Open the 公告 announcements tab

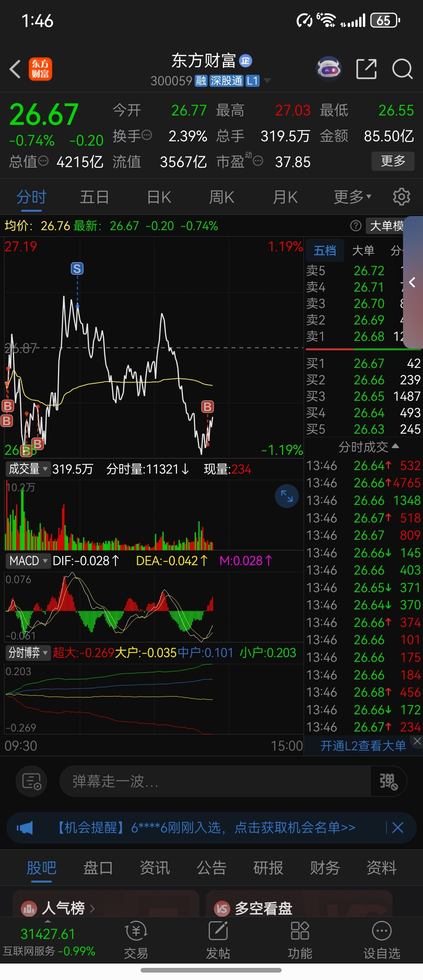pyautogui.click(x=211, y=868)
